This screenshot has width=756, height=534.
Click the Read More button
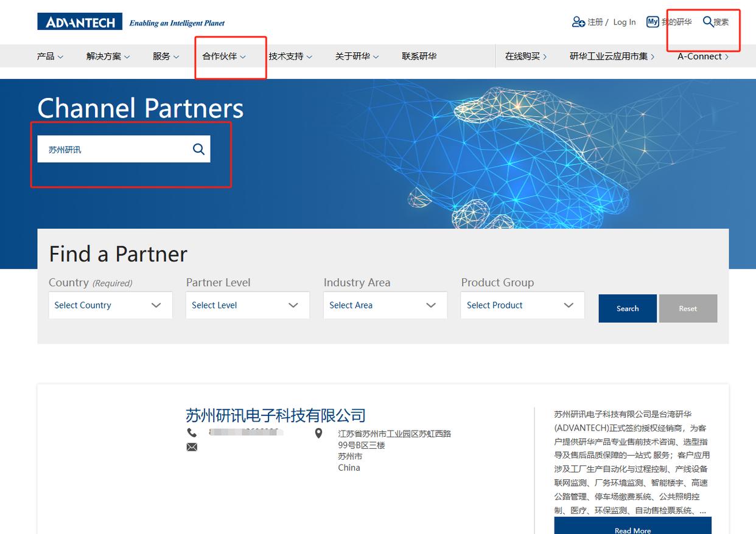632,527
